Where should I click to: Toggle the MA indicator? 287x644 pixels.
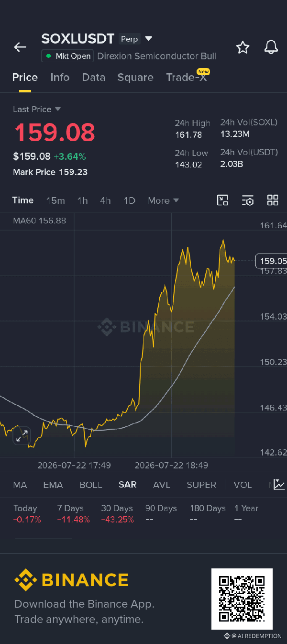click(x=20, y=485)
